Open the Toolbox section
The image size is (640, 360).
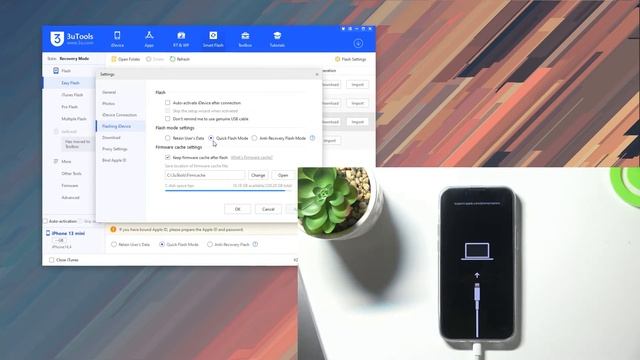click(x=245, y=39)
